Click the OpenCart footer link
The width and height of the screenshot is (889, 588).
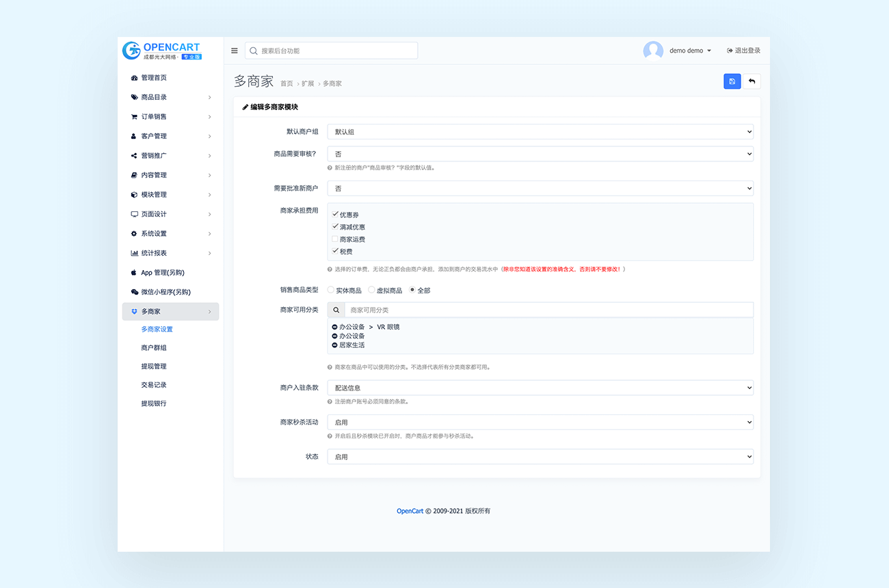tap(410, 511)
